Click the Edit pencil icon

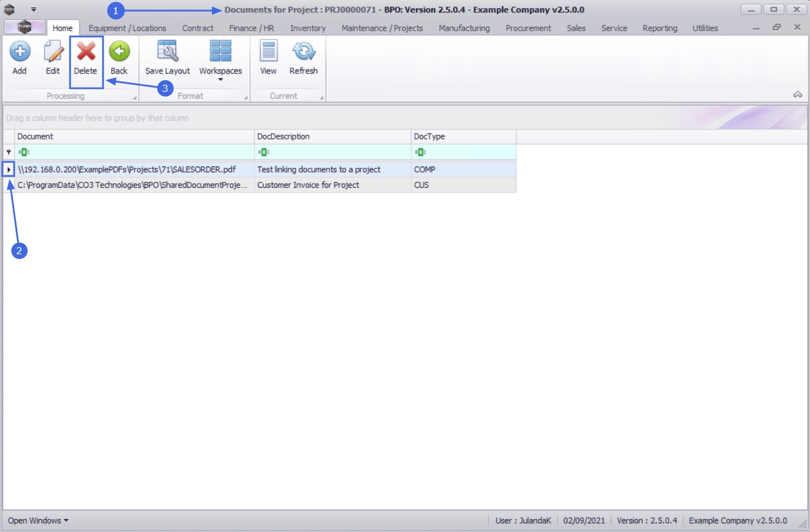(53, 52)
